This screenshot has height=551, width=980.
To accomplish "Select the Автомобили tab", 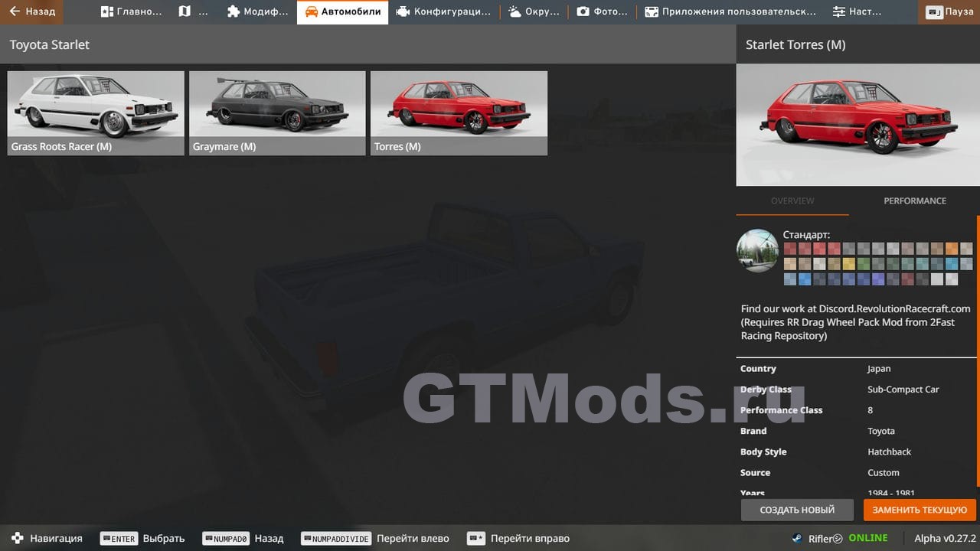I will pyautogui.click(x=342, y=11).
